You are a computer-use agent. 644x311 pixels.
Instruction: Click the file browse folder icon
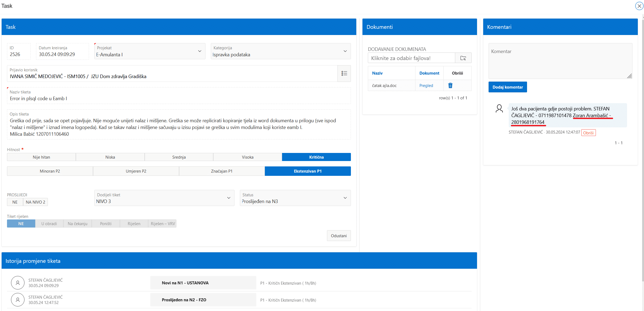pos(463,58)
